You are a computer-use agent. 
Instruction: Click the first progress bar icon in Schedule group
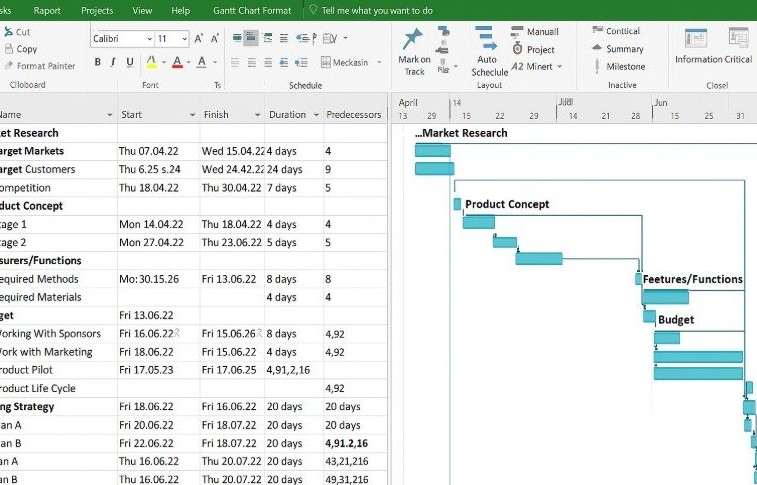tap(237, 38)
